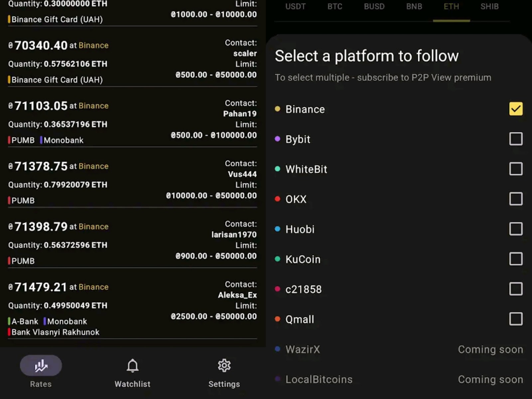Click the purple dot next to Bybit

click(277, 139)
